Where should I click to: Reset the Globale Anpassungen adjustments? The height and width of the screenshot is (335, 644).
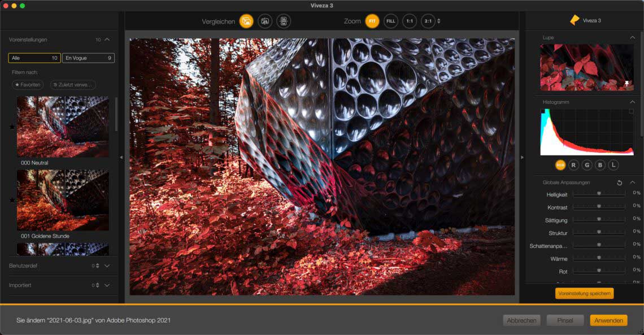[619, 182]
